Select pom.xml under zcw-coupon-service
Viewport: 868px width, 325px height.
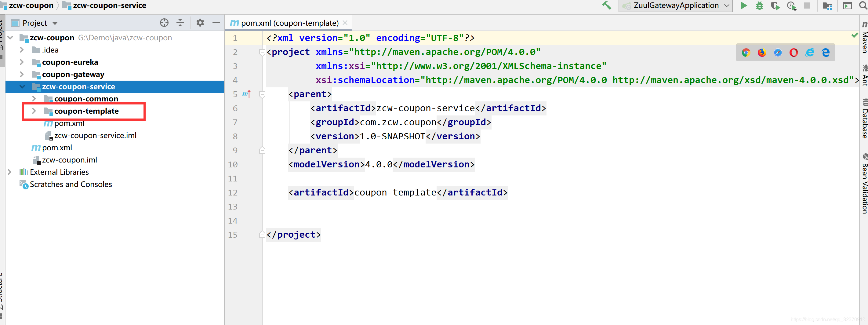click(69, 123)
